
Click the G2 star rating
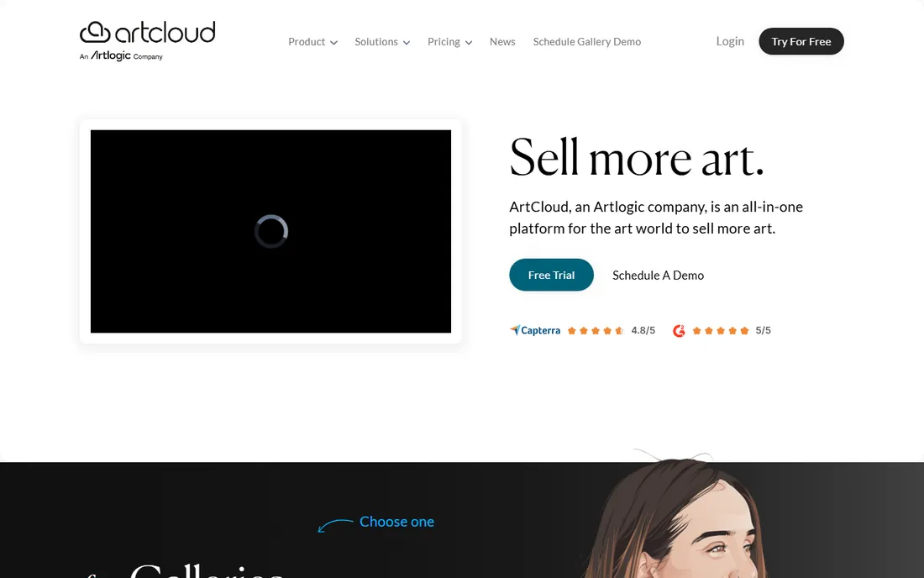[720, 330]
